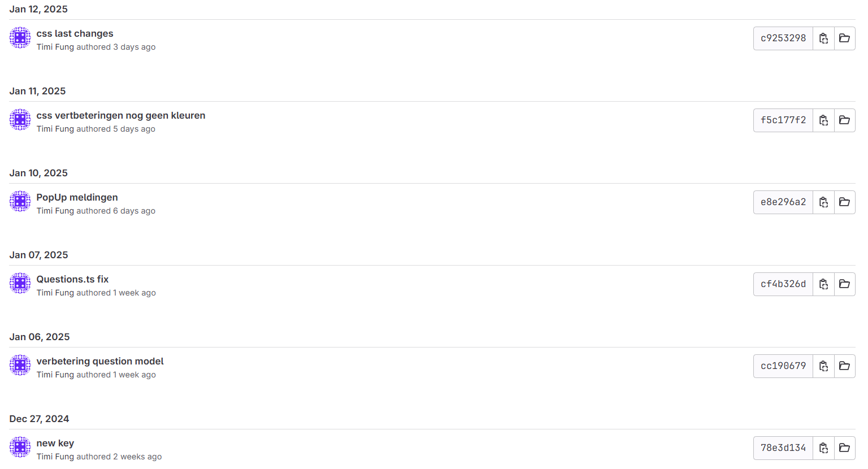Copy commit SHA c9253298
868x469 pixels.
pos(823,38)
